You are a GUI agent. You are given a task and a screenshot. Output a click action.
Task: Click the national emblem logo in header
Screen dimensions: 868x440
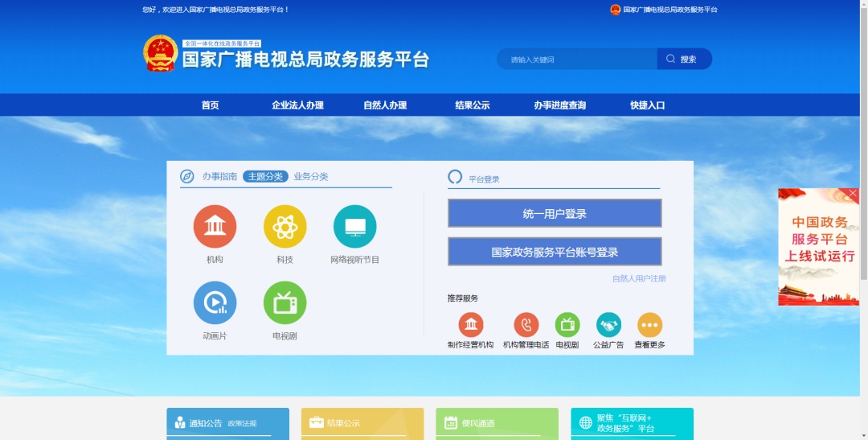161,53
